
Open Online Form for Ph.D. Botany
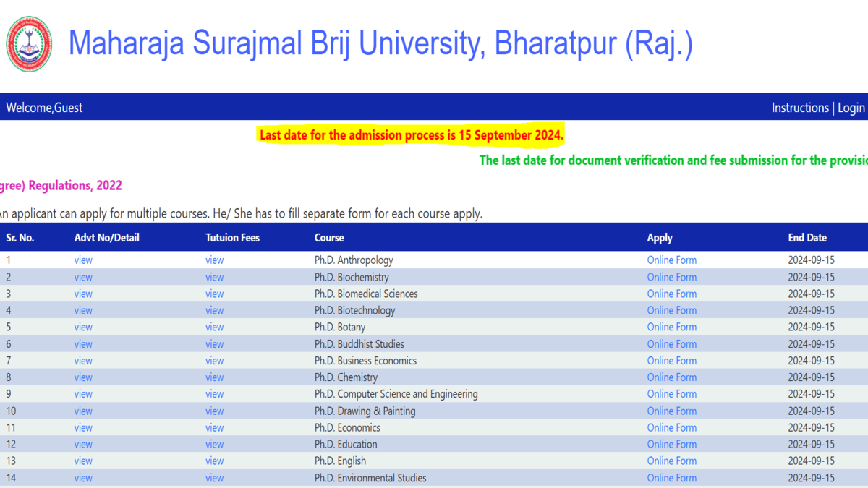pos(672,327)
